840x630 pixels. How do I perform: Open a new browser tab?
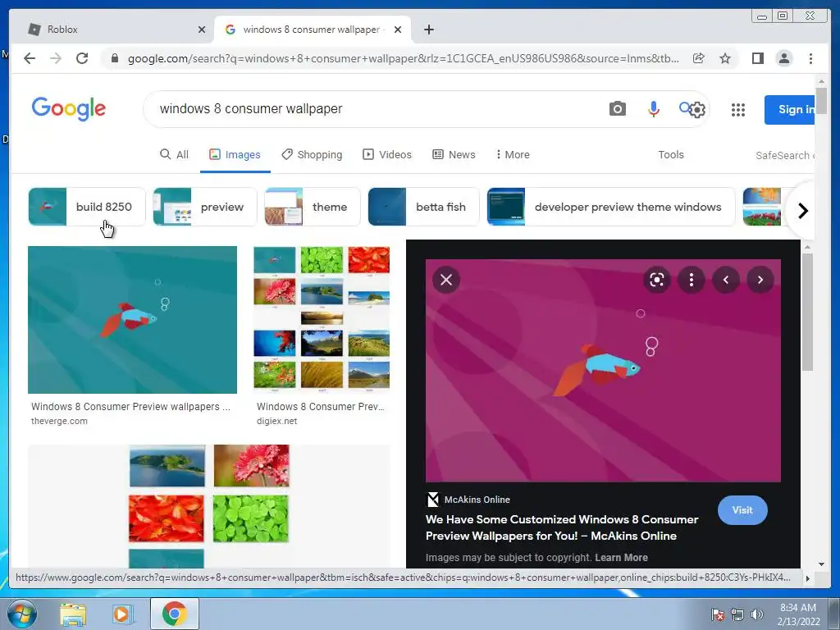click(428, 30)
